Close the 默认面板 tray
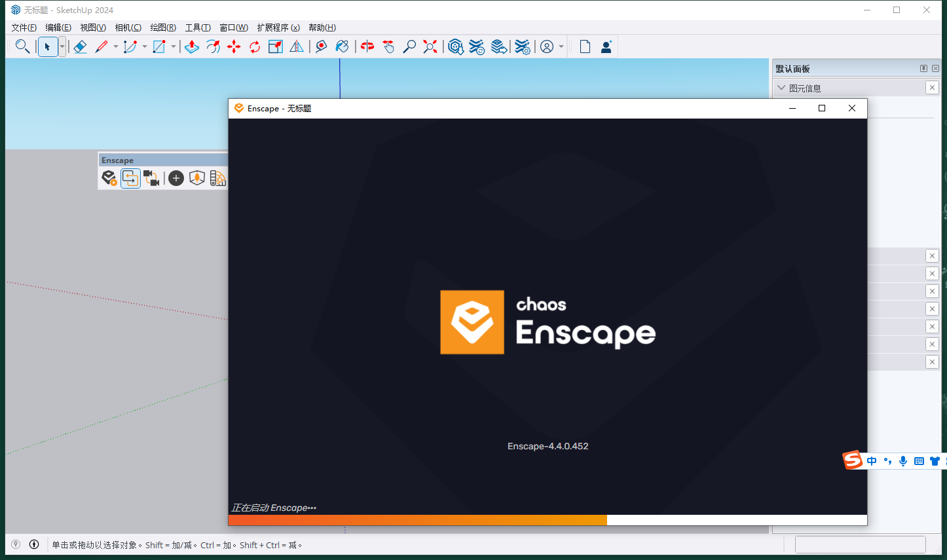Image resolution: width=947 pixels, height=560 pixels. (935, 68)
